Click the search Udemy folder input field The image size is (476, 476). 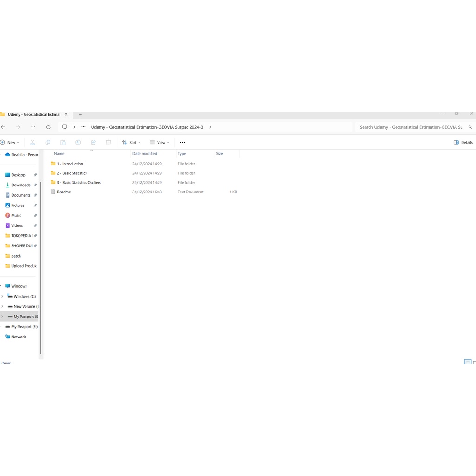410,127
